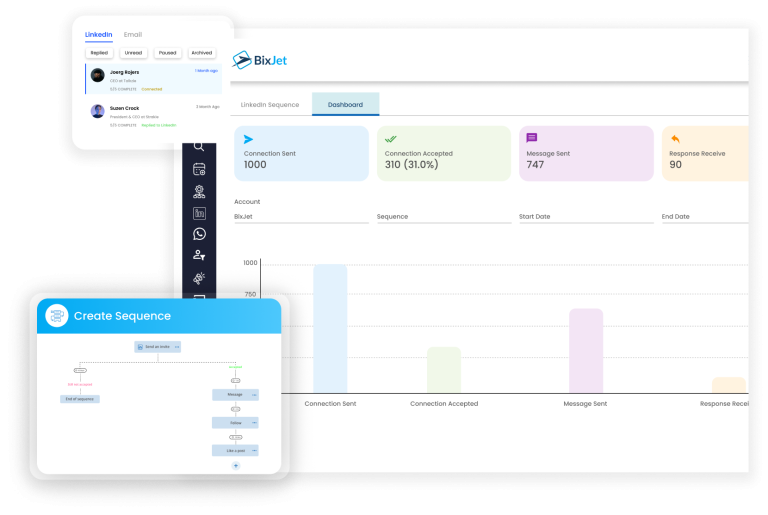The image size is (768, 515).
Task: Click the Message Sent stat card
Action: pyautogui.click(x=586, y=153)
